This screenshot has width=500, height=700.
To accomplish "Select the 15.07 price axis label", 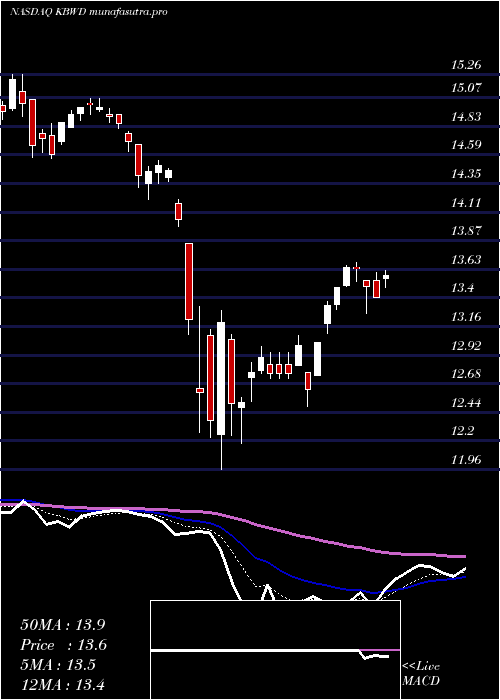I will tap(466, 88).
